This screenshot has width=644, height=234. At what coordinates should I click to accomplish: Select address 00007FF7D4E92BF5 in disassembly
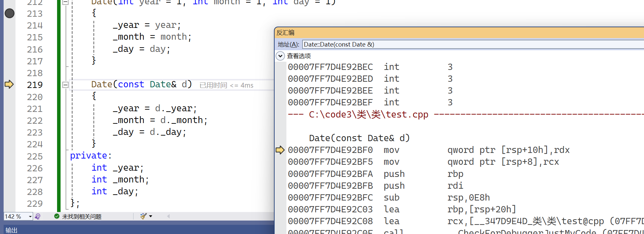(x=330, y=162)
